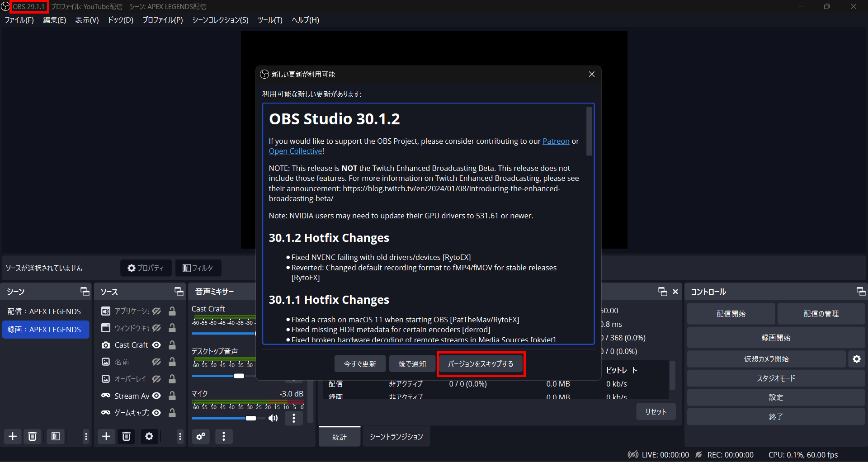Open ヘルプ(H) menu
This screenshot has width=868, height=462.
[305, 20]
